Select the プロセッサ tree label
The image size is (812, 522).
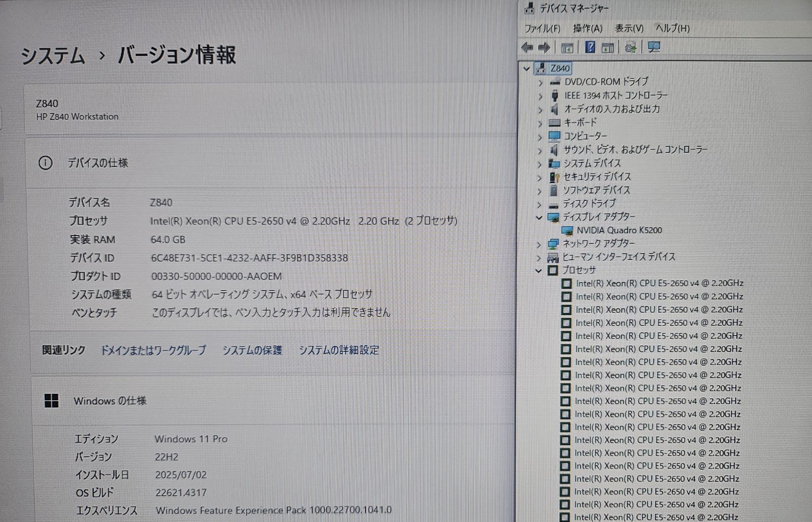pyautogui.click(x=579, y=270)
